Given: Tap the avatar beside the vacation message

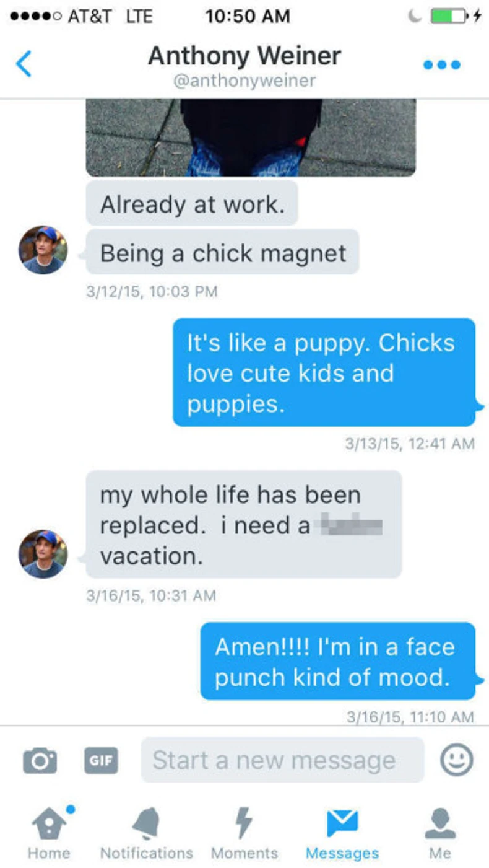Looking at the screenshot, I should [x=43, y=554].
